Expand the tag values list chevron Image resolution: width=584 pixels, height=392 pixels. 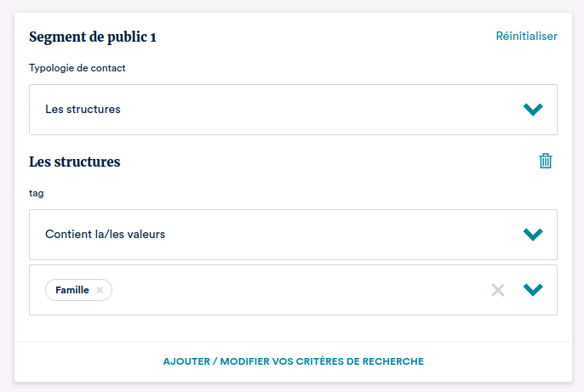pos(533,290)
